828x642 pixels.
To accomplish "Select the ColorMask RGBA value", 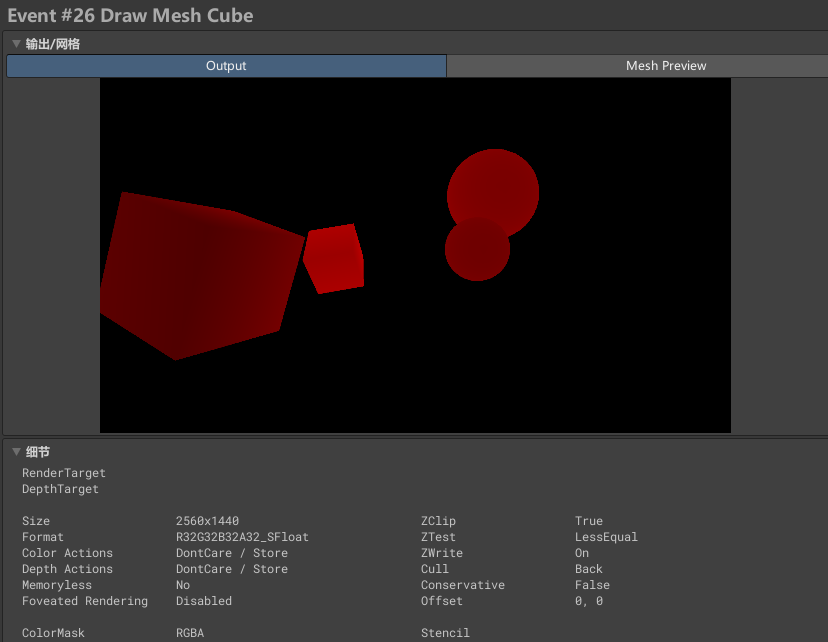I will pyautogui.click(x=190, y=633).
